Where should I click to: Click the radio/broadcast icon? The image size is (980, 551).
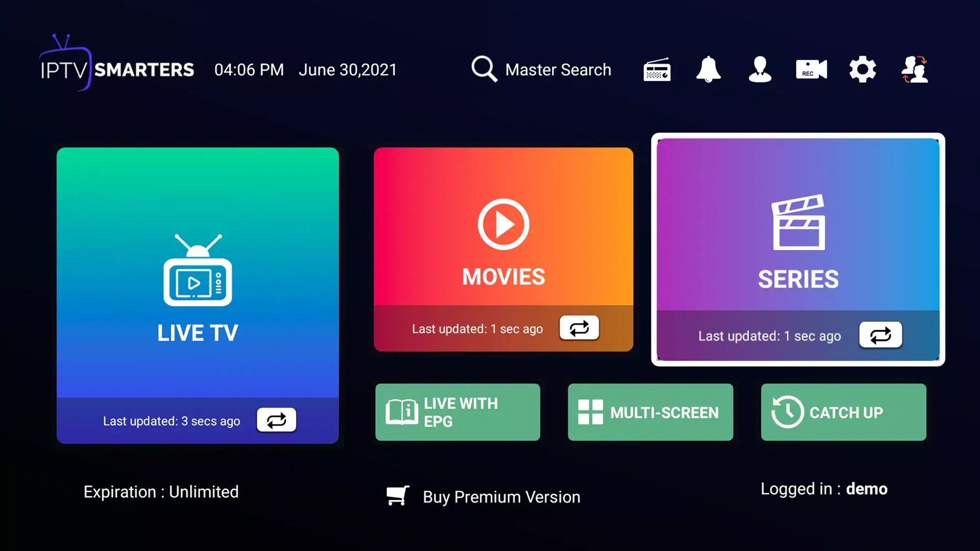[656, 69]
